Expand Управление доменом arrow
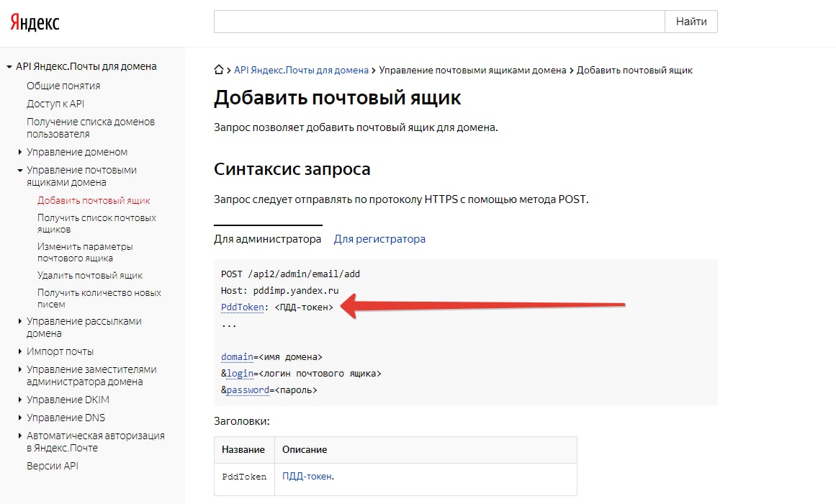The width and height of the screenshot is (836, 504). (x=19, y=152)
